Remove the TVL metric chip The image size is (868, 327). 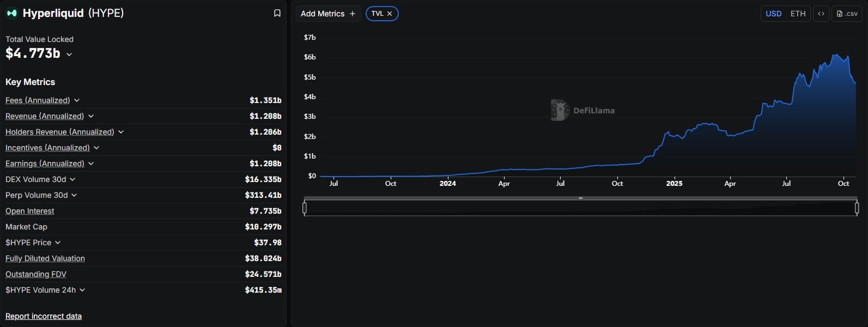[390, 14]
